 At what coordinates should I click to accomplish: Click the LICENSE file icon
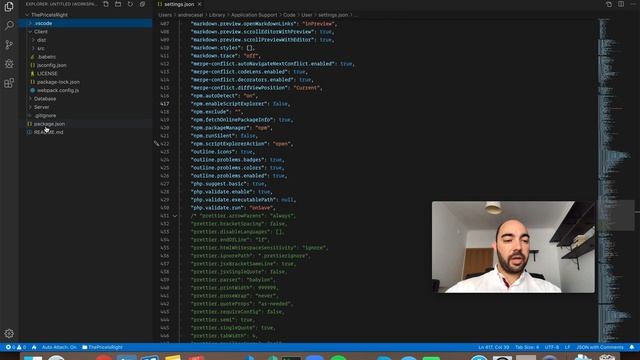pyautogui.click(x=33, y=73)
